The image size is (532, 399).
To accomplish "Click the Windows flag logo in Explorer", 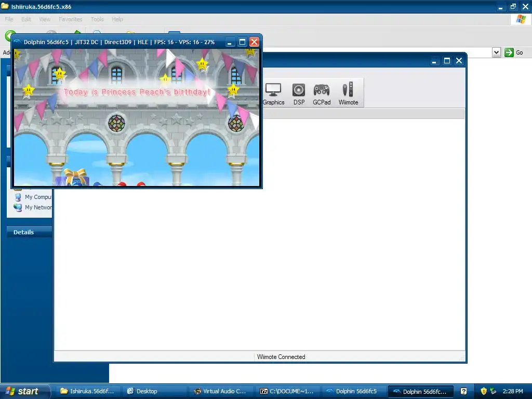I will tap(521, 19).
